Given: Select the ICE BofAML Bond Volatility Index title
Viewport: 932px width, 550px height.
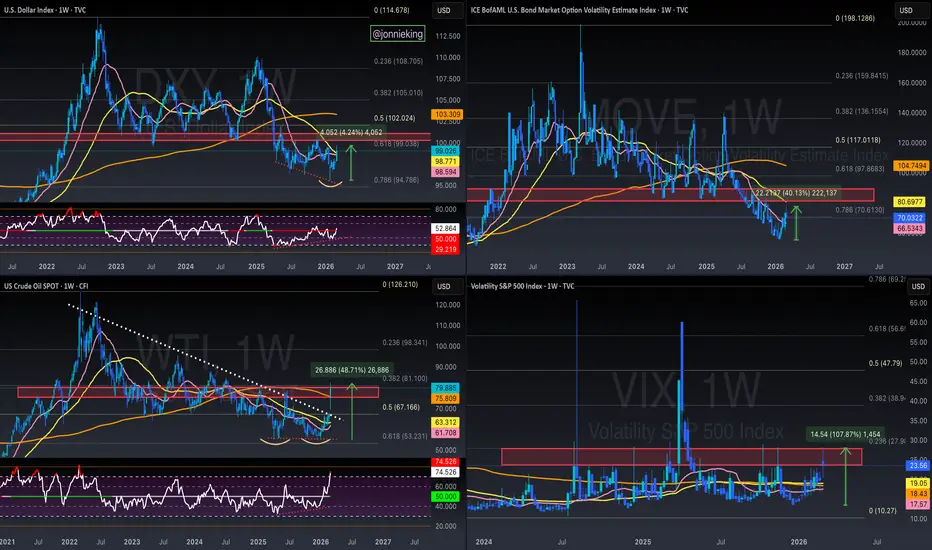Looking at the screenshot, I should pos(580,10).
